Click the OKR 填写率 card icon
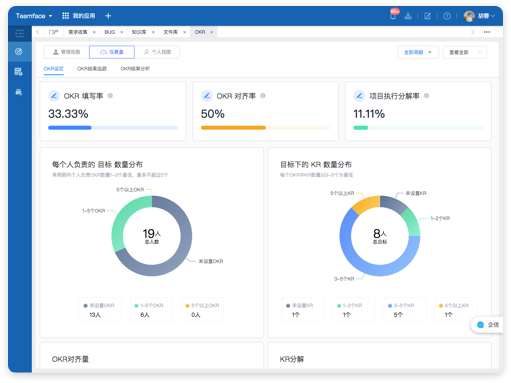The image size is (511, 383). tap(54, 96)
